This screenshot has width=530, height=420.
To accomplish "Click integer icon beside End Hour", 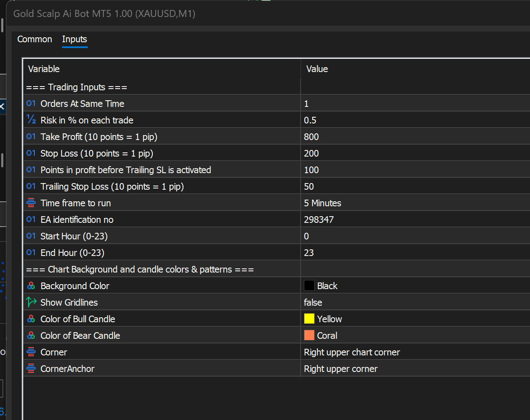I will click(x=31, y=253).
